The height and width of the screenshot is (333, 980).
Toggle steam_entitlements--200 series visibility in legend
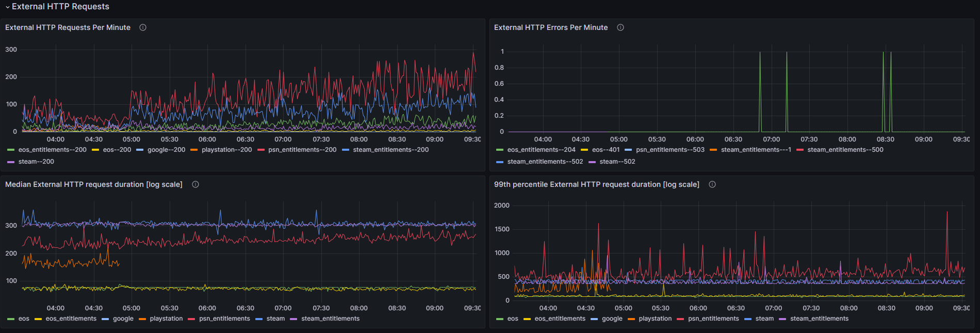pyautogui.click(x=390, y=150)
